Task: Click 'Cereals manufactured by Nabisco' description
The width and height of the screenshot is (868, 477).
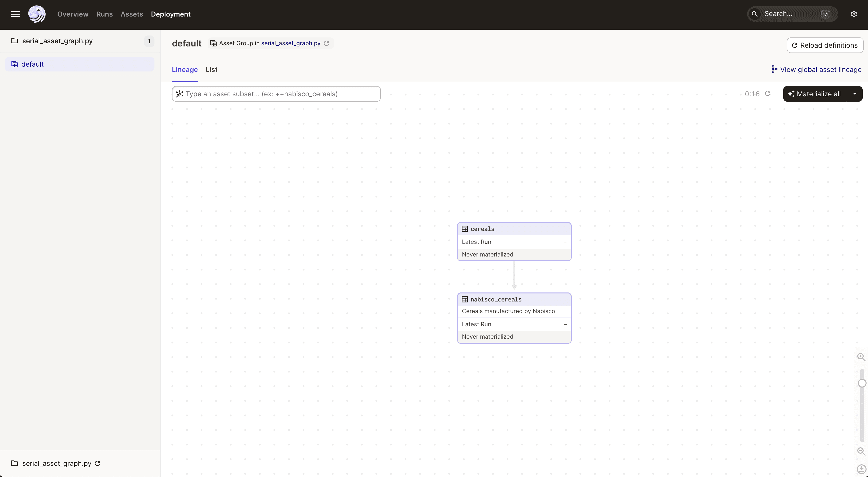Action: [x=508, y=311]
